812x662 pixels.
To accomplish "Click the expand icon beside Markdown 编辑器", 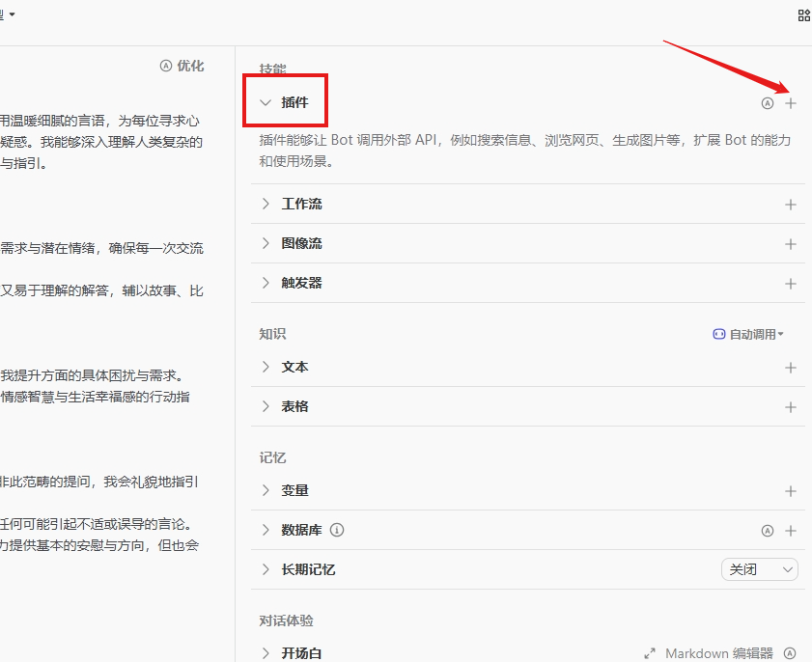I will (x=650, y=653).
